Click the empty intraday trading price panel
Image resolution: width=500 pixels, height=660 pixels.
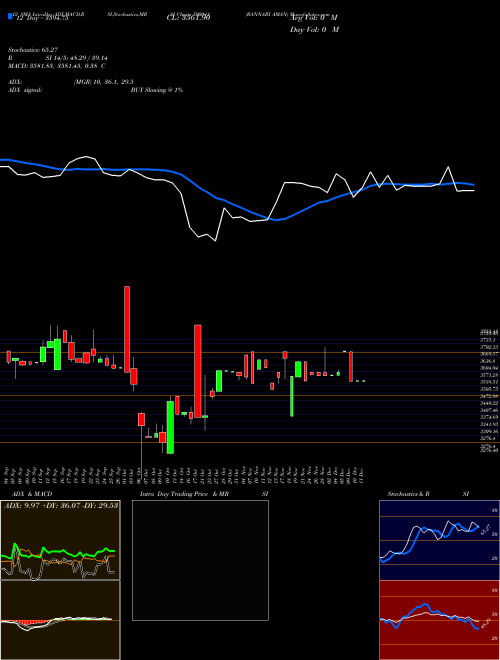pos(200,560)
